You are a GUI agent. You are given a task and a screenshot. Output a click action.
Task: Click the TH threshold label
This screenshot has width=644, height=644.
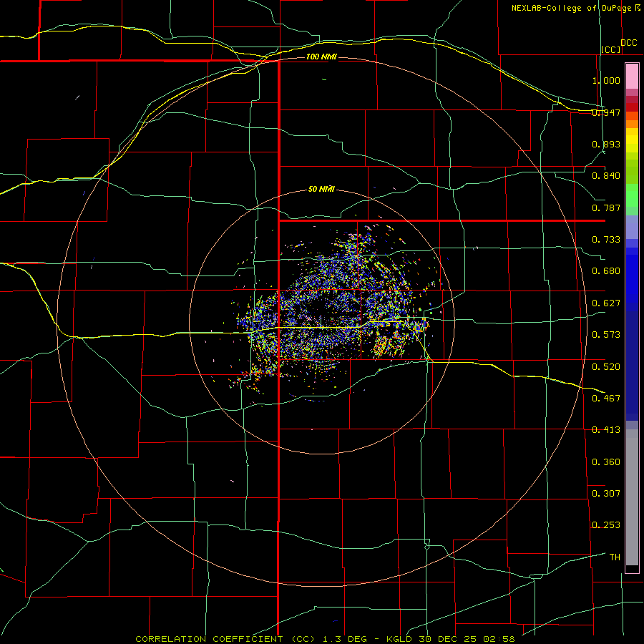point(615,557)
